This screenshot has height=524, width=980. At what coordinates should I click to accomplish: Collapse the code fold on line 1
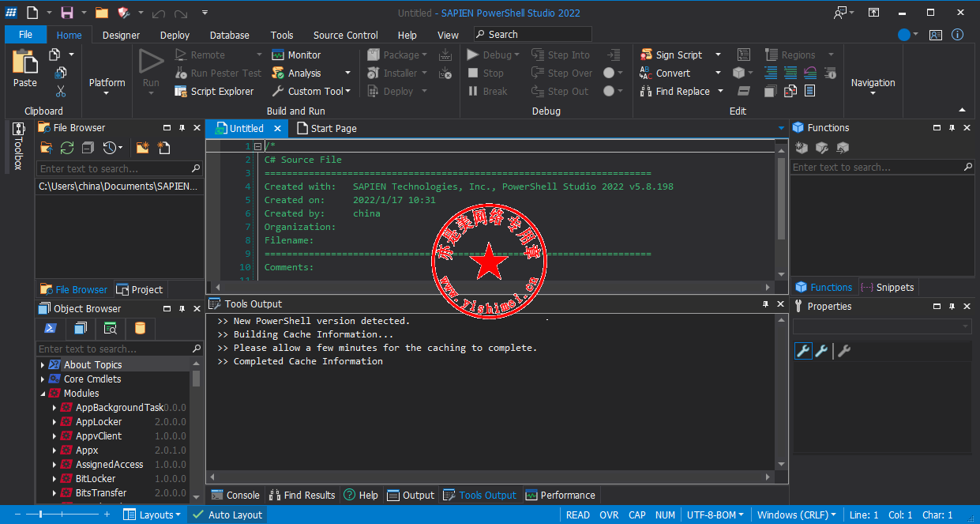257,146
